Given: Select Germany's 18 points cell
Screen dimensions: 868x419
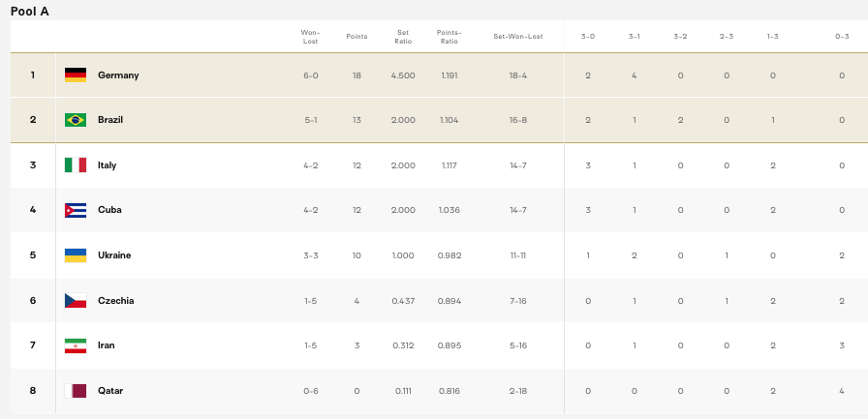Looking at the screenshot, I should click(356, 75).
